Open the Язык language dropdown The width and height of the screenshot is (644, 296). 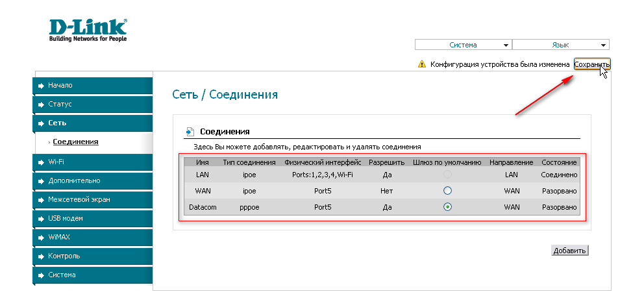(561, 45)
